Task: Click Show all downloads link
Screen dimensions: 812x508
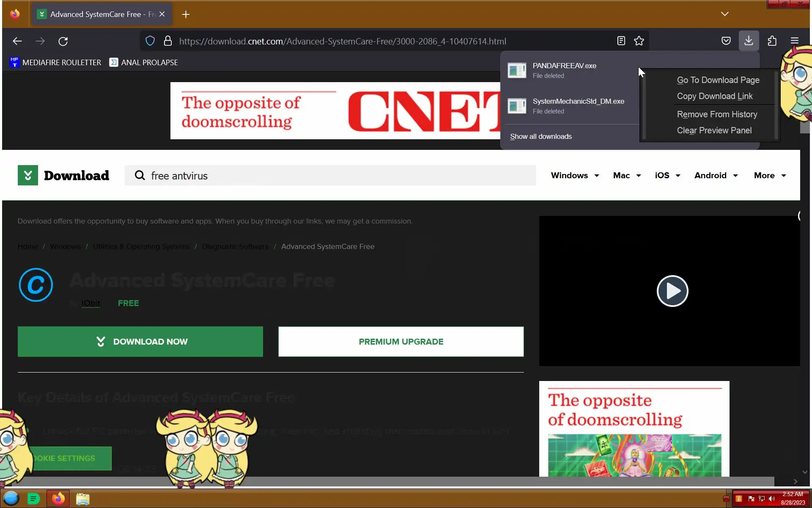Action: (x=540, y=136)
